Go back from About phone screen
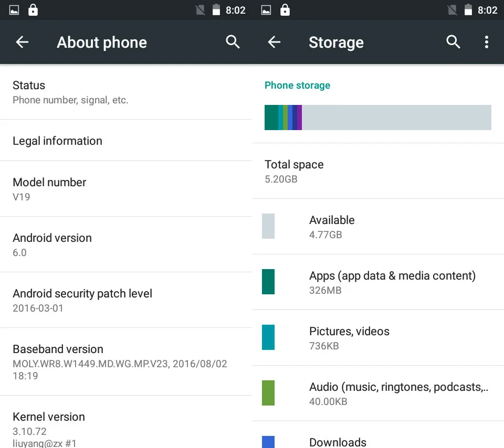Screen dimensions: 504x448 pos(22,42)
